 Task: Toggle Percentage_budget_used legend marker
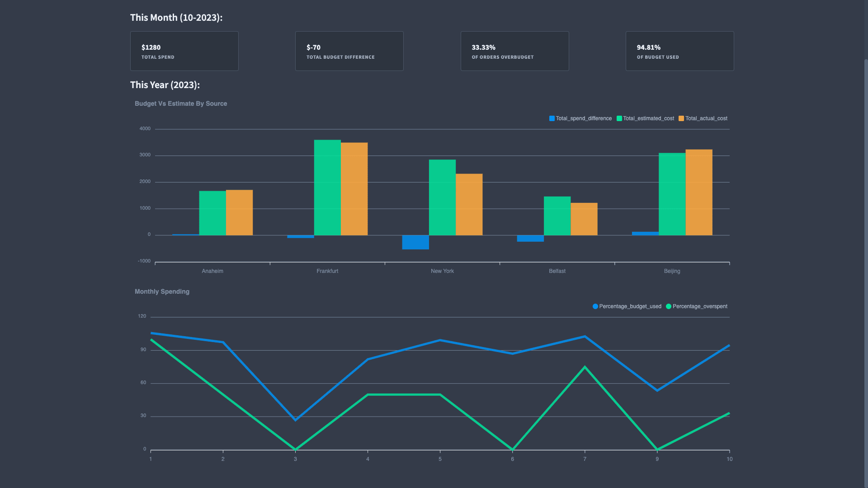595,306
